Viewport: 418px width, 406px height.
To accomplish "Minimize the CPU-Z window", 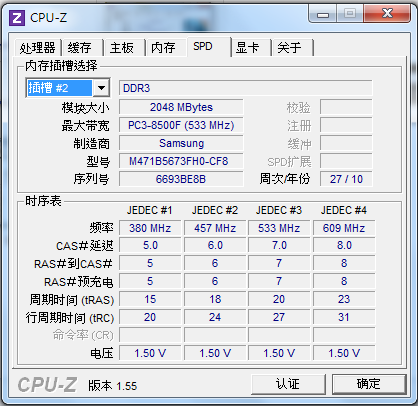I will click(323, 14).
